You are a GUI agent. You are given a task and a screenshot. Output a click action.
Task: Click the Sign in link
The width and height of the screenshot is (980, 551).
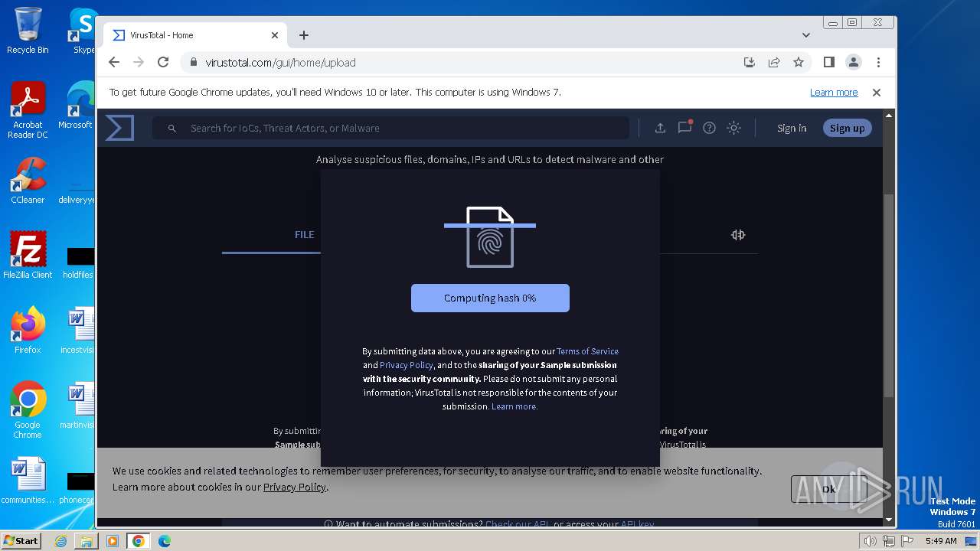click(x=792, y=128)
